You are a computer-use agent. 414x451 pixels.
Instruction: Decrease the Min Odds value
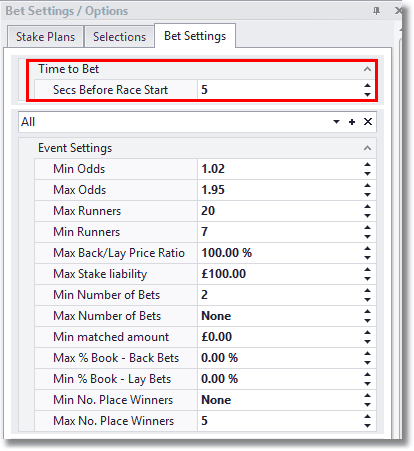point(367,174)
